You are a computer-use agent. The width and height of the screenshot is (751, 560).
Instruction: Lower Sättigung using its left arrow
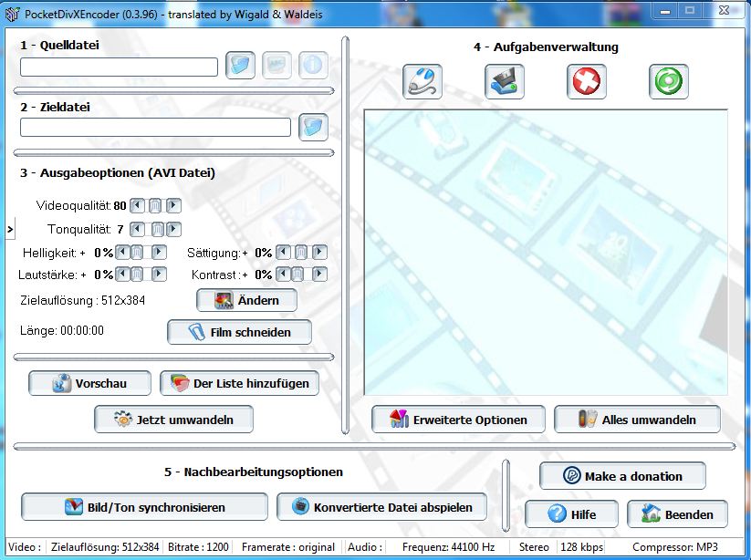tap(284, 252)
